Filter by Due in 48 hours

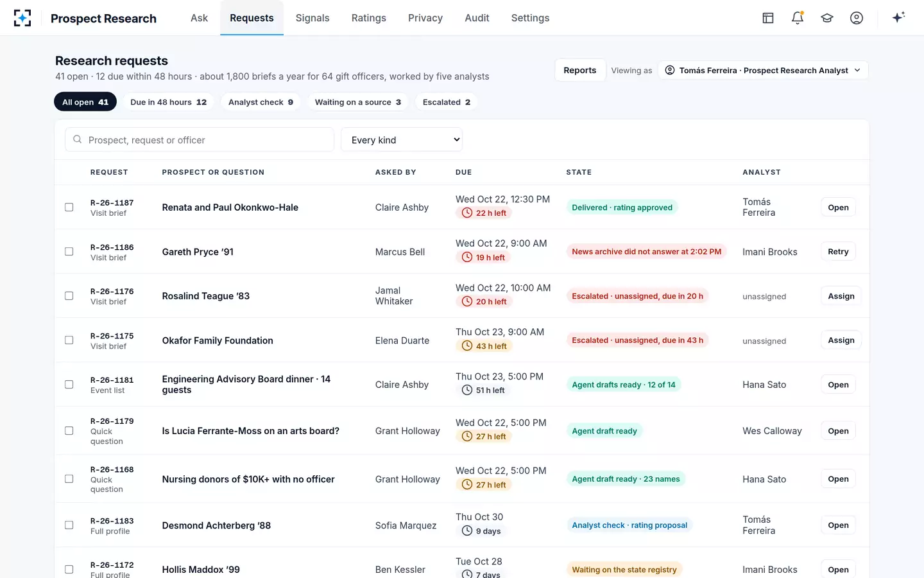pyautogui.click(x=169, y=102)
